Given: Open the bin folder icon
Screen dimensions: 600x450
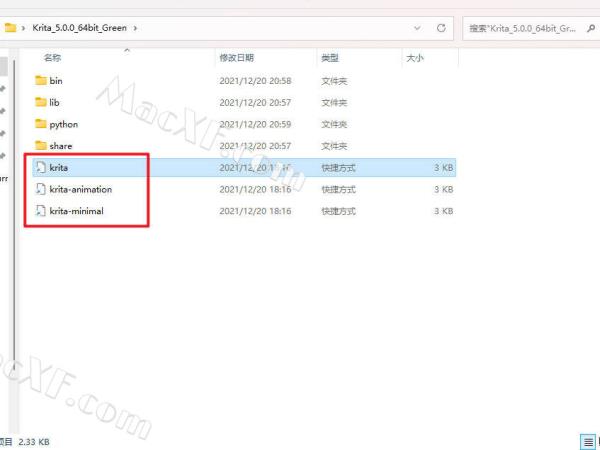Looking at the screenshot, I should point(41,80).
